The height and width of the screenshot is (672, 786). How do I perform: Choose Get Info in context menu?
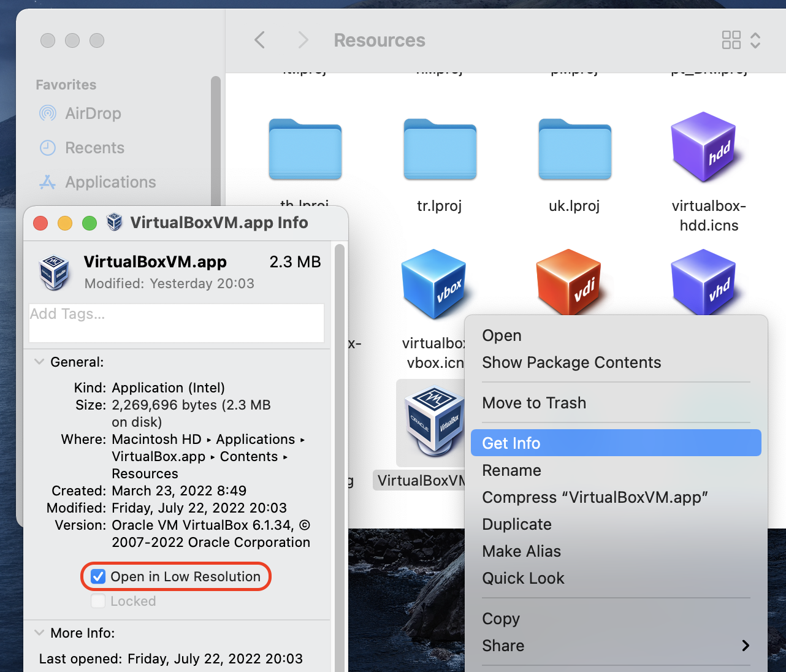[x=616, y=443]
